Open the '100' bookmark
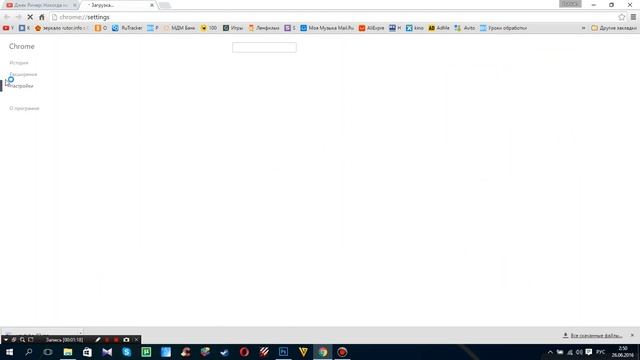 click(x=209, y=28)
